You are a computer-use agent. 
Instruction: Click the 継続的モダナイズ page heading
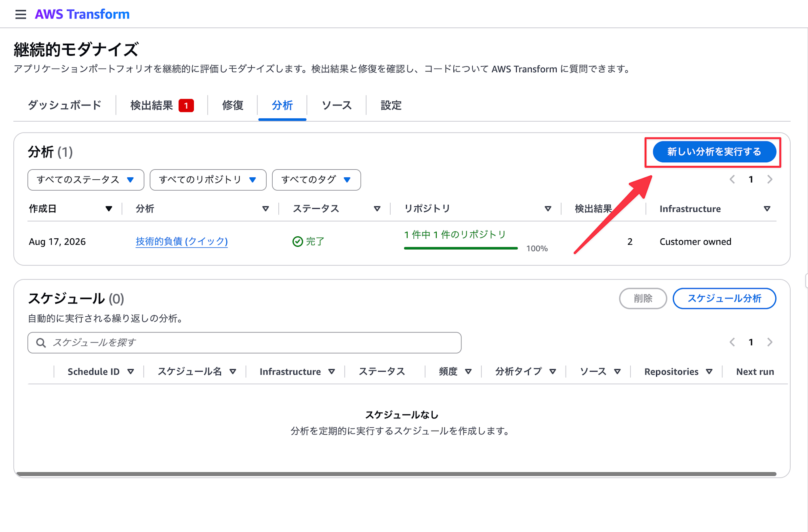(x=76, y=50)
